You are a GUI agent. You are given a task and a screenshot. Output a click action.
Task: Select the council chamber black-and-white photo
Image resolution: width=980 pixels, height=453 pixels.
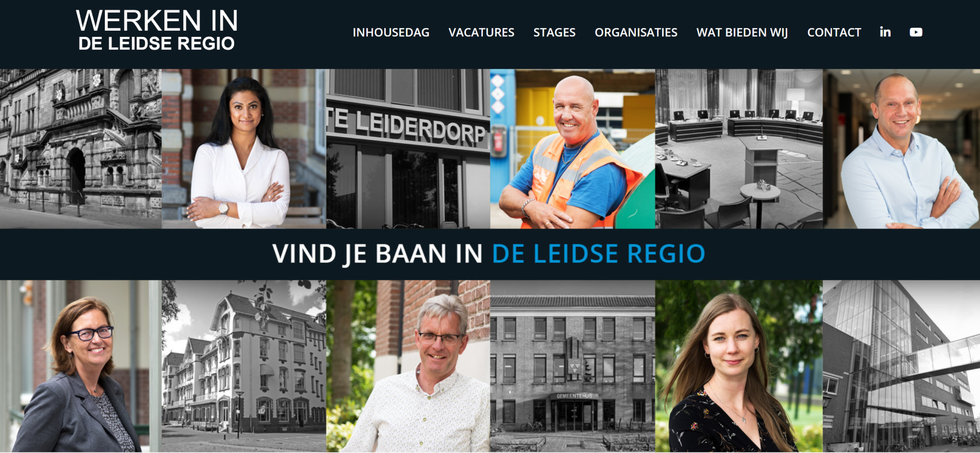(739, 149)
